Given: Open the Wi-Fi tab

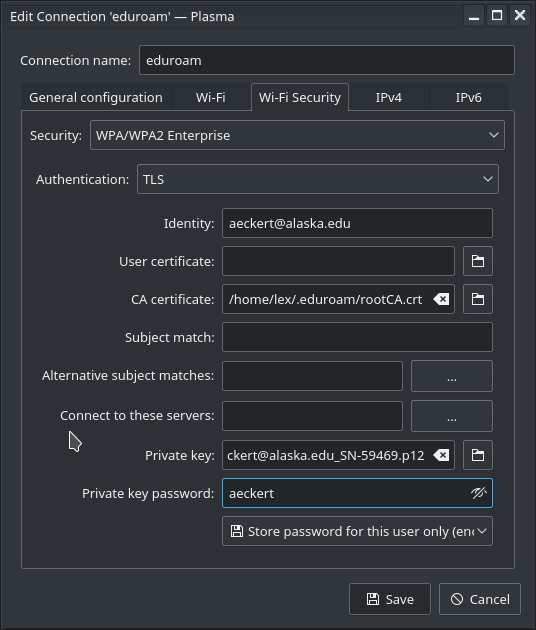Looking at the screenshot, I should [x=211, y=97].
